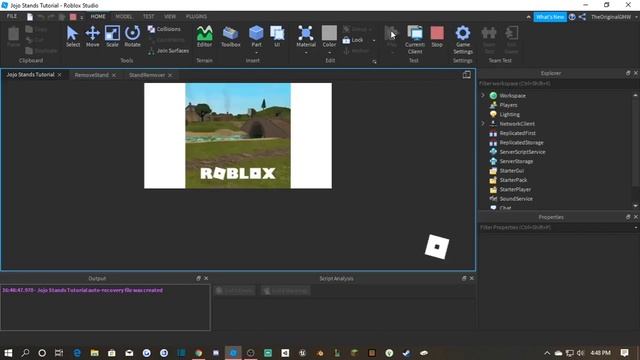Undock the Properties panel

click(x=628, y=217)
